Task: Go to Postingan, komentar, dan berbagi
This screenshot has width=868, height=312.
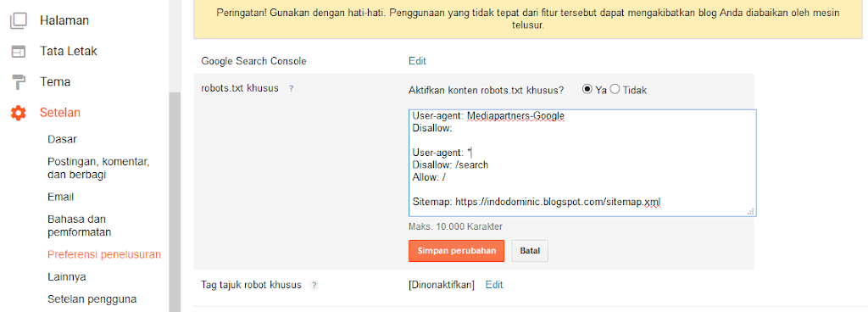Action: pos(98,168)
